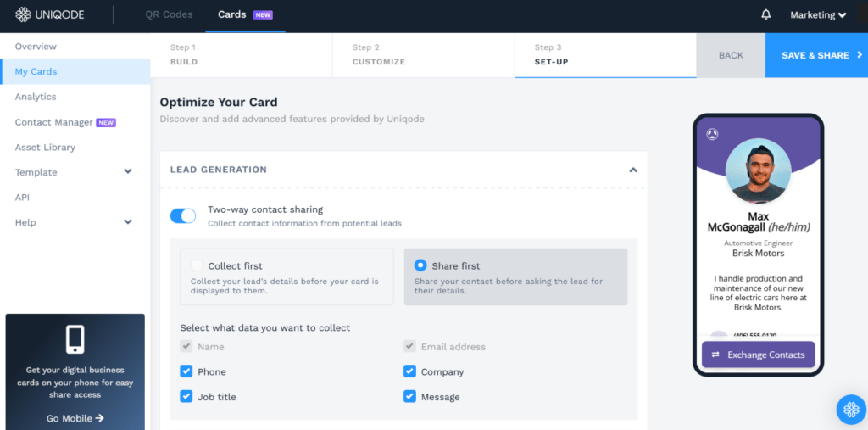Toggle Two-way contact sharing switch

click(x=183, y=215)
